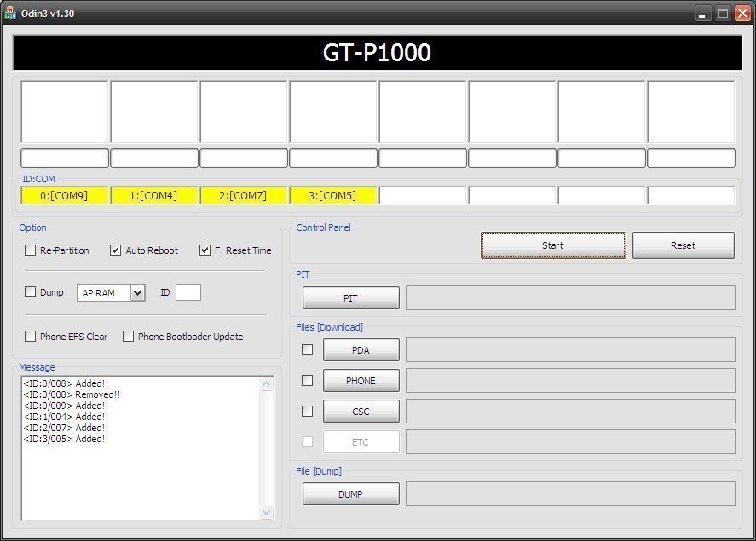
Task: Click the Message log scroll down arrow
Action: (x=266, y=513)
